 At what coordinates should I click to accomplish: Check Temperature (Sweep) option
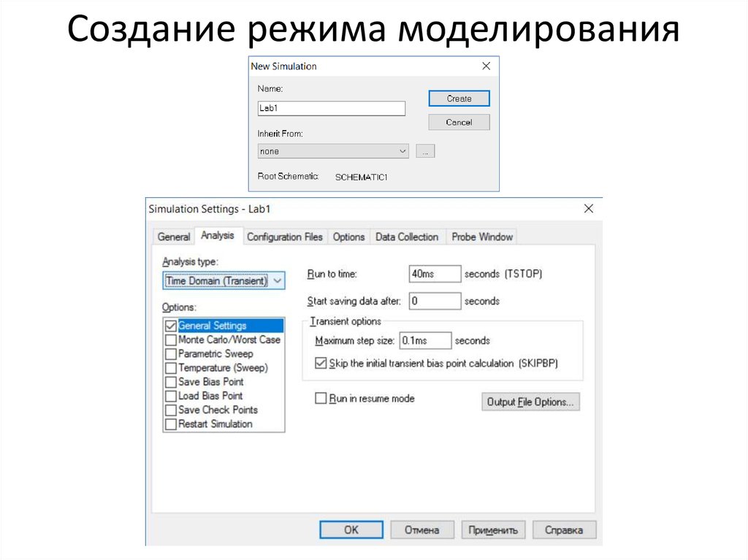170,367
